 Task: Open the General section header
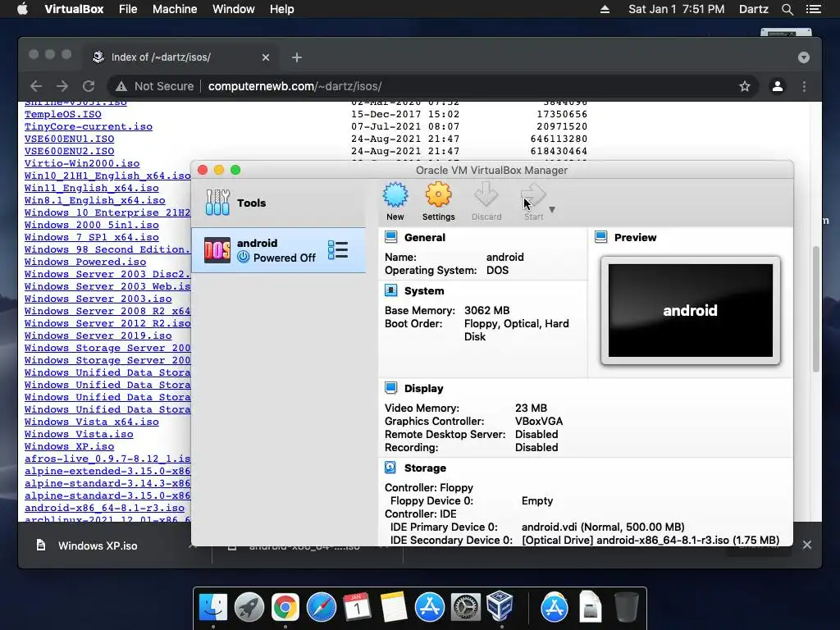point(425,237)
